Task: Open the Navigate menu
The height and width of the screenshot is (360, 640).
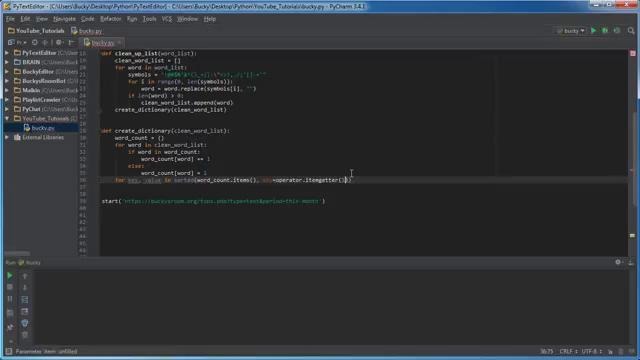Action: click(64, 19)
